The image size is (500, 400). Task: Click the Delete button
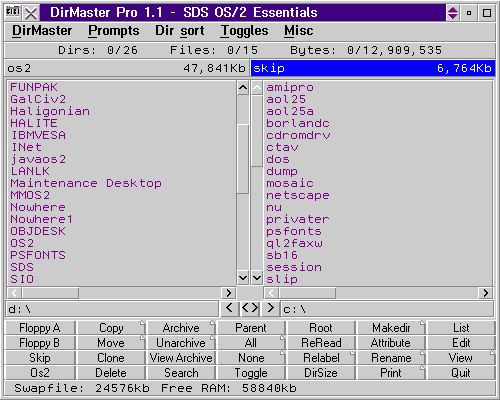111,373
